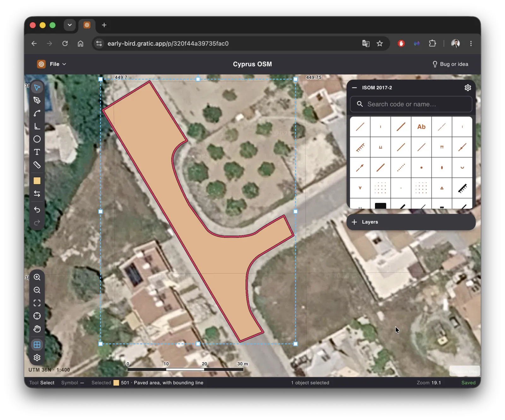This screenshot has width=505, height=420.
Task: Pick the brown U-shaped cup symbol
Action: [462, 168]
